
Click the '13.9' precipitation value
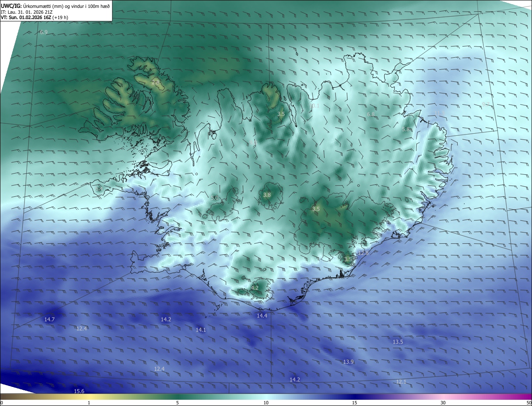(x=348, y=362)
